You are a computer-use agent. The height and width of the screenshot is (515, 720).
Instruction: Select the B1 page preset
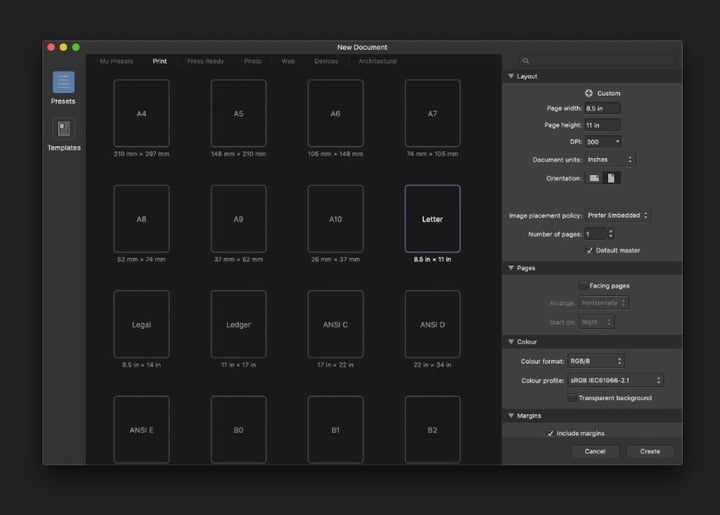[335, 430]
